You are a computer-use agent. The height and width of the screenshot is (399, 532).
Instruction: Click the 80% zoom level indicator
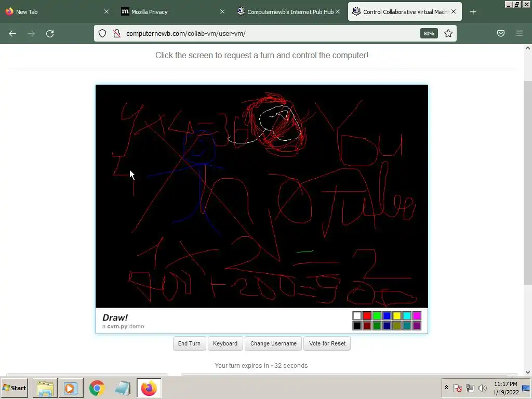coord(429,33)
